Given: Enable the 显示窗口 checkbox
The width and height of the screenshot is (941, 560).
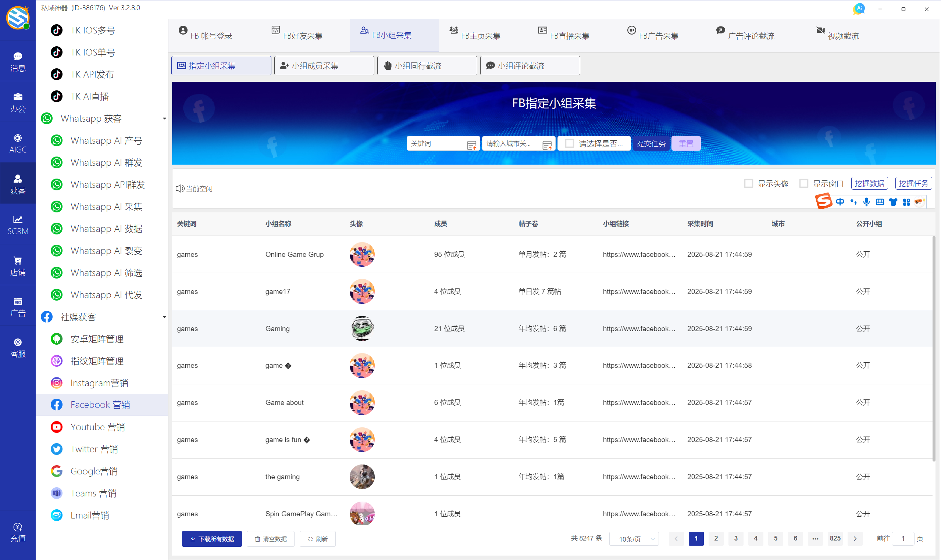Looking at the screenshot, I should point(803,183).
